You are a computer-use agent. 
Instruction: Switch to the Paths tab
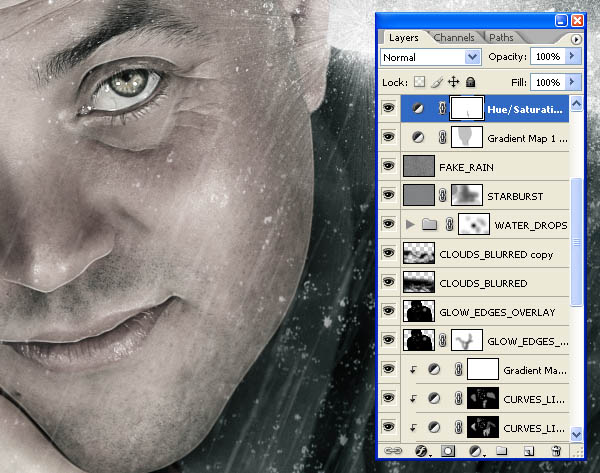(x=501, y=38)
